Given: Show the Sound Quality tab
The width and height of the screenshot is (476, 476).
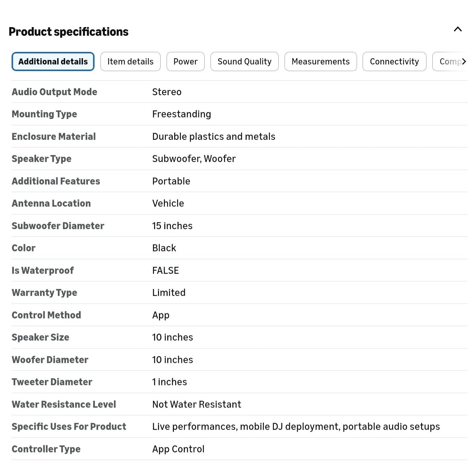Looking at the screenshot, I should [x=244, y=61].
